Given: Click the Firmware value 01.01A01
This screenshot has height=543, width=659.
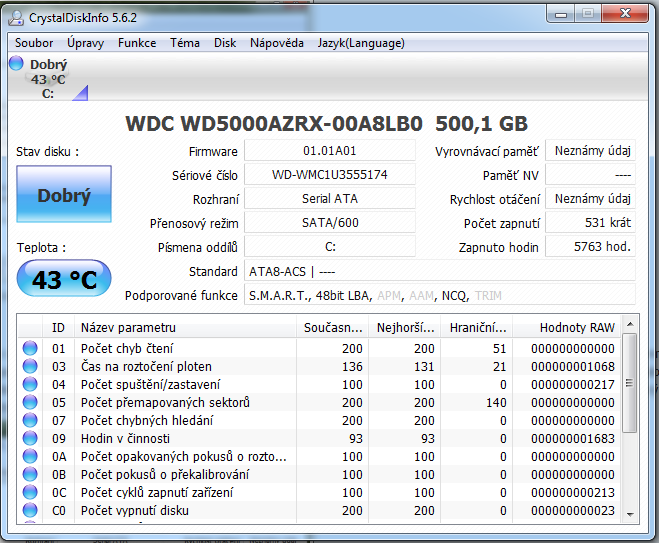Looking at the screenshot, I should tap(330, 150).
